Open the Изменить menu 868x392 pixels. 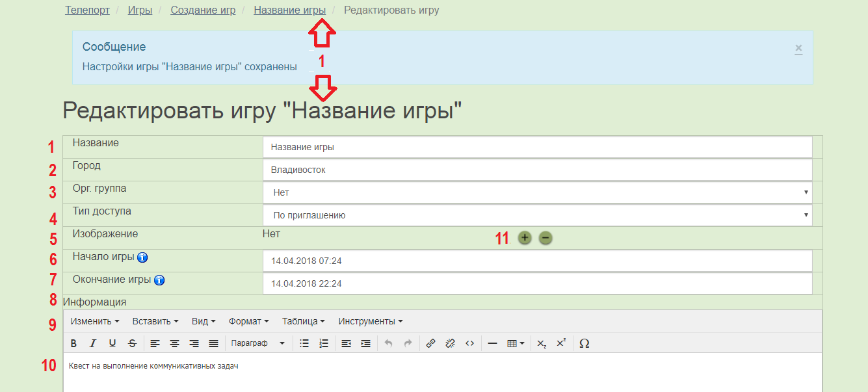click(95, 321)
